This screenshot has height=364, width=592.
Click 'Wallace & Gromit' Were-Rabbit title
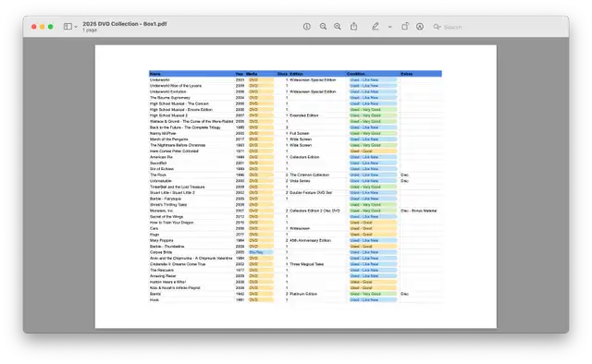(x=191, y=121)
